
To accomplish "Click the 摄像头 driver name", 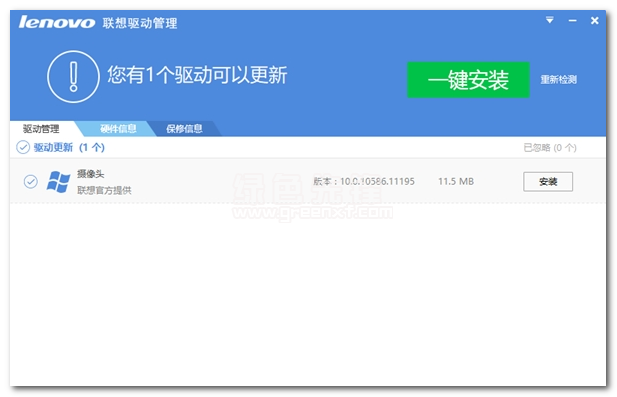I will point(91,174).
